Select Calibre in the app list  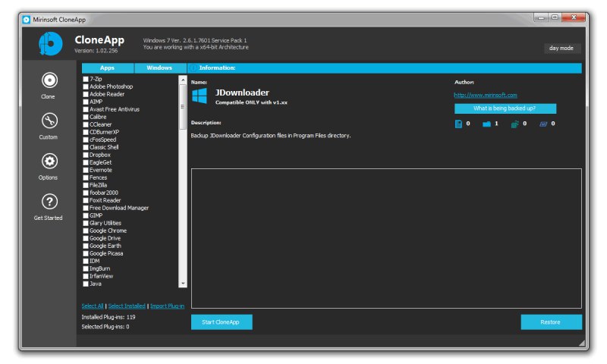click(98, 117)
